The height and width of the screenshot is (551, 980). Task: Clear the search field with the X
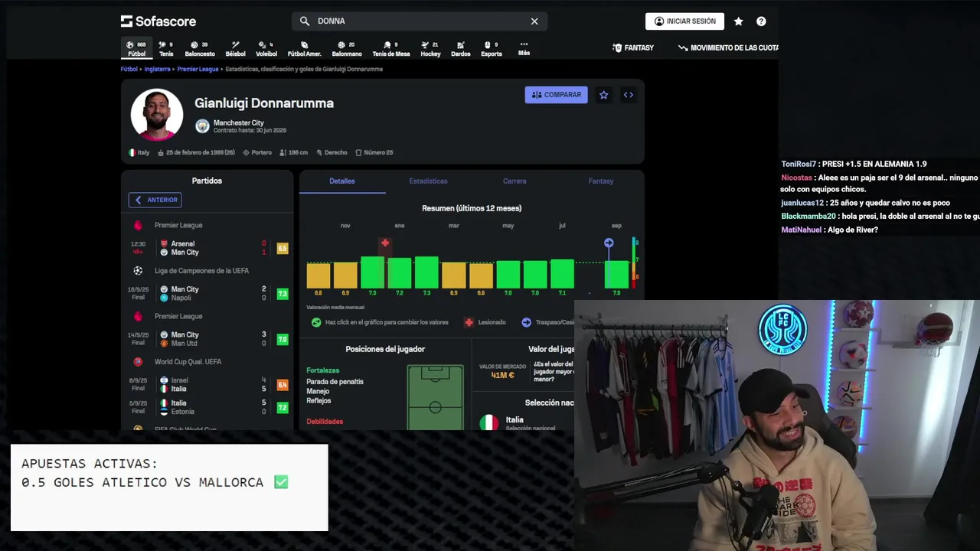pos(534,21)
